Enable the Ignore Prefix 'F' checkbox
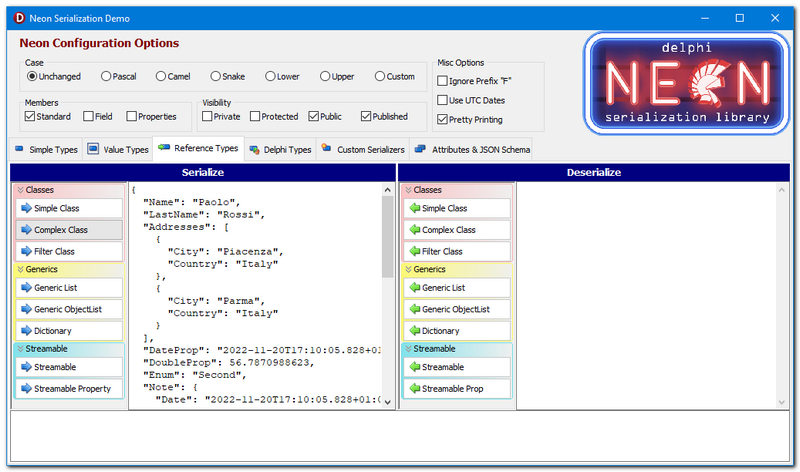The height and width of the screenshot is (472, 800). pos(443,80)
